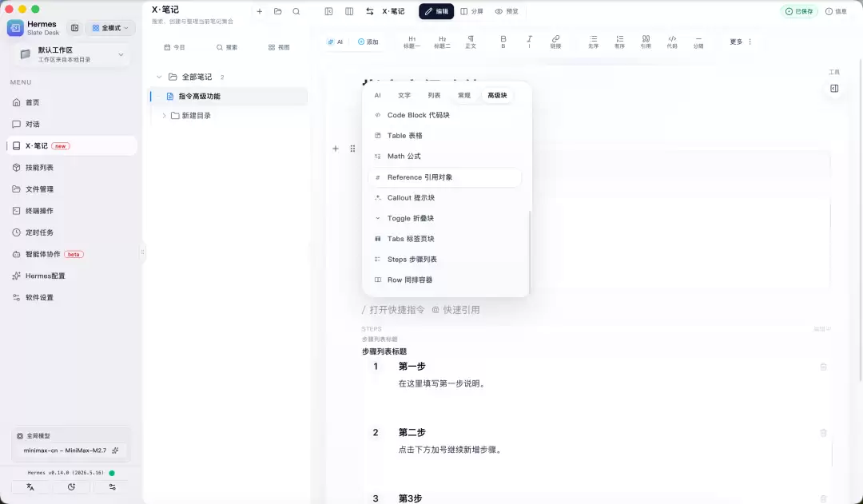Image resolution: width=863 pixels, height=504 pixels.
Task: Select the 列表 tab in block menu
Action: click(434, 95)
